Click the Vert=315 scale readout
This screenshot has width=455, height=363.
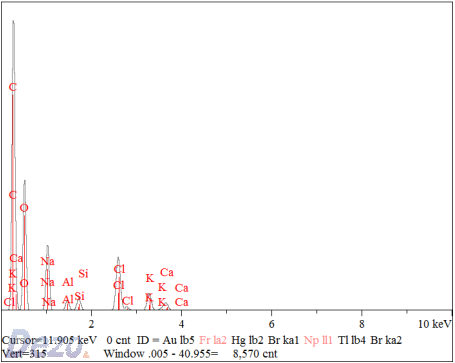(x=24, y=353)
